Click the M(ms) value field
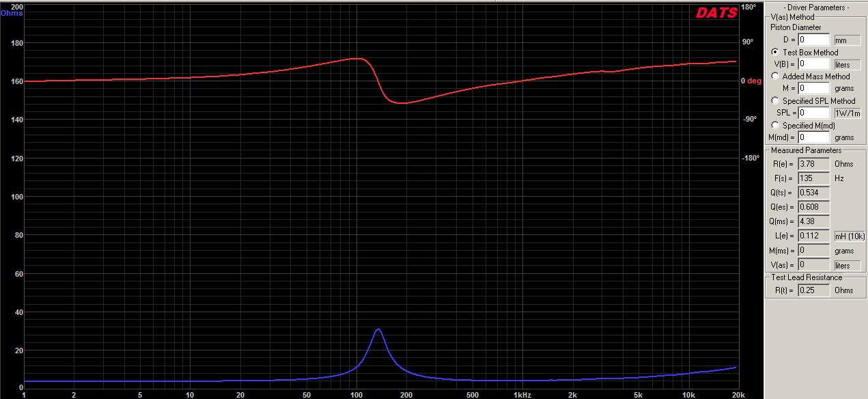 point(813,251)
